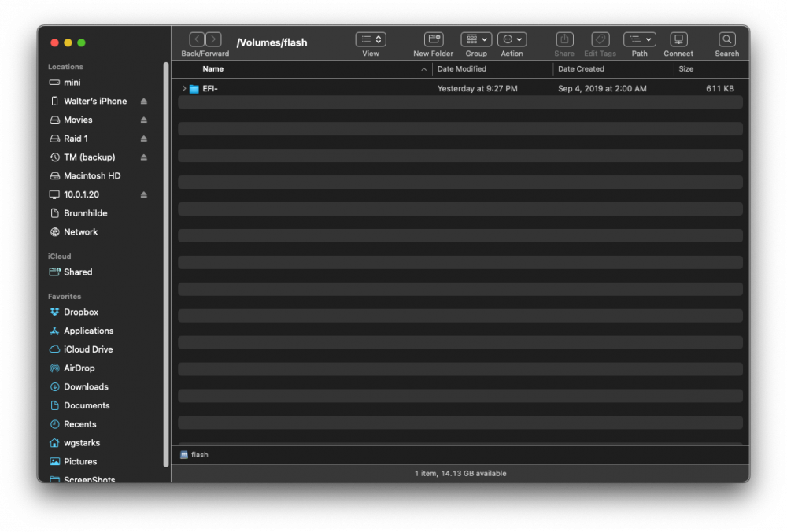Click the Locations section header
This screenshot has width=787, height=532.
click(65, 66)
